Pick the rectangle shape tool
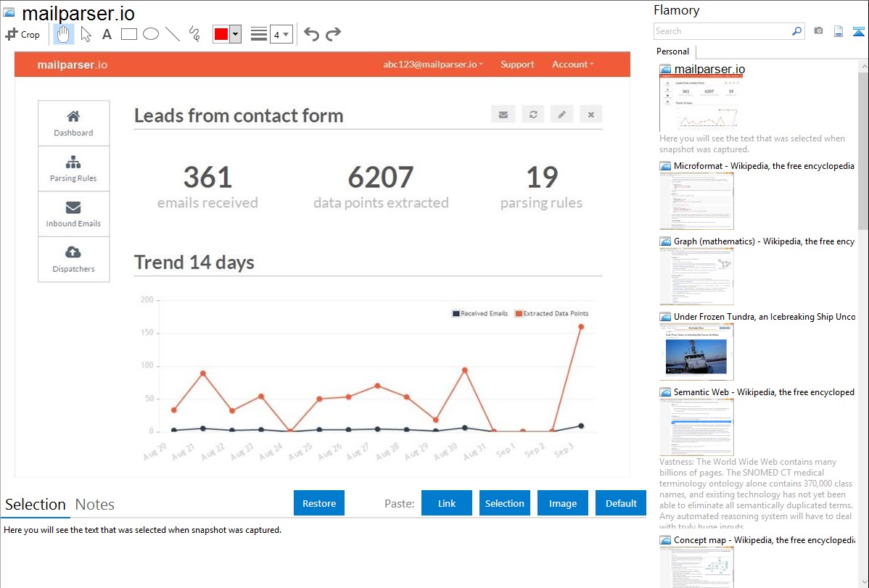Viewport: 869px width, 588px height. (128, 34)
